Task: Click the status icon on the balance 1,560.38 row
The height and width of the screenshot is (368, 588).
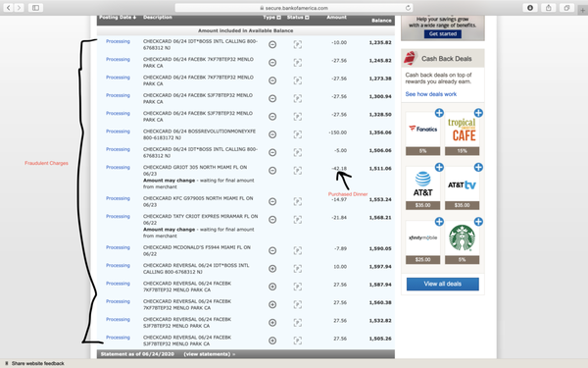Action: 297,304
